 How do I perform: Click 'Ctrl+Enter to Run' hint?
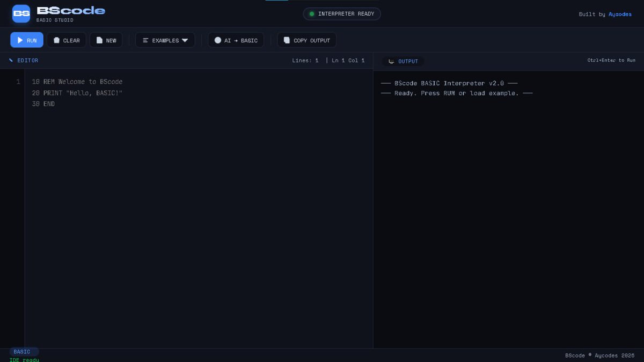[611, 60]
